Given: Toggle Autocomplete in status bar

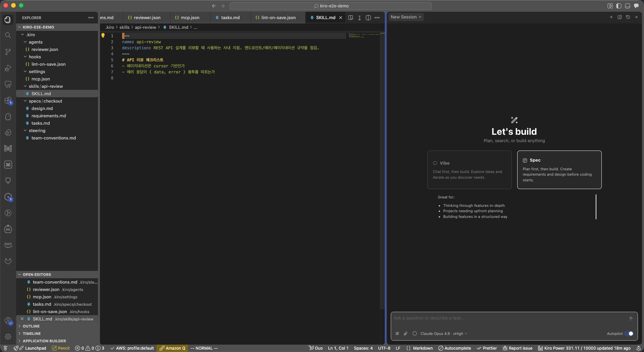Looking at the screenshot, I should click(454, 348).
